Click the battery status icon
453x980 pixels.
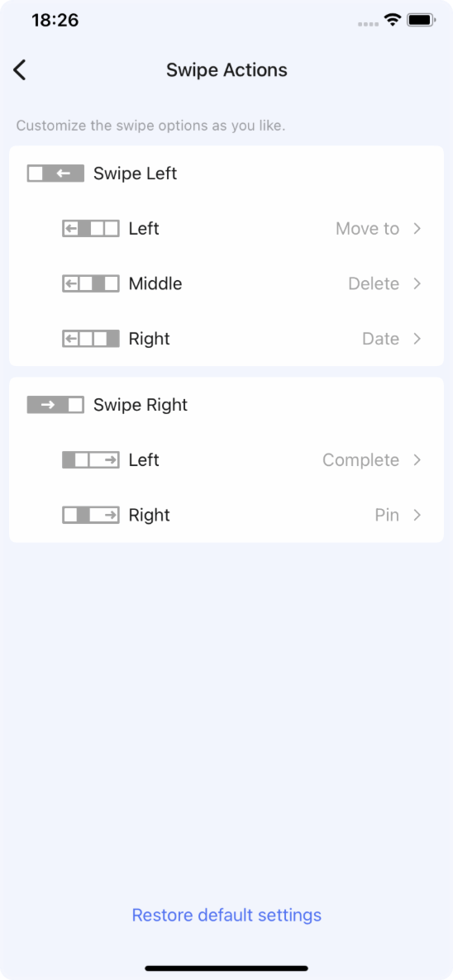[x=421, y=20]
